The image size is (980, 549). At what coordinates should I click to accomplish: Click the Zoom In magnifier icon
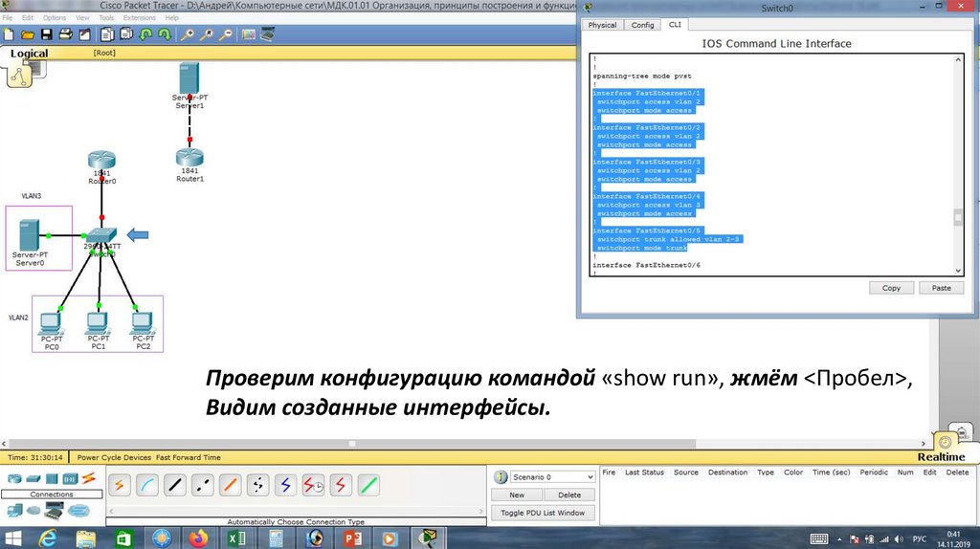pyautogui.click(x=187, y=35)
